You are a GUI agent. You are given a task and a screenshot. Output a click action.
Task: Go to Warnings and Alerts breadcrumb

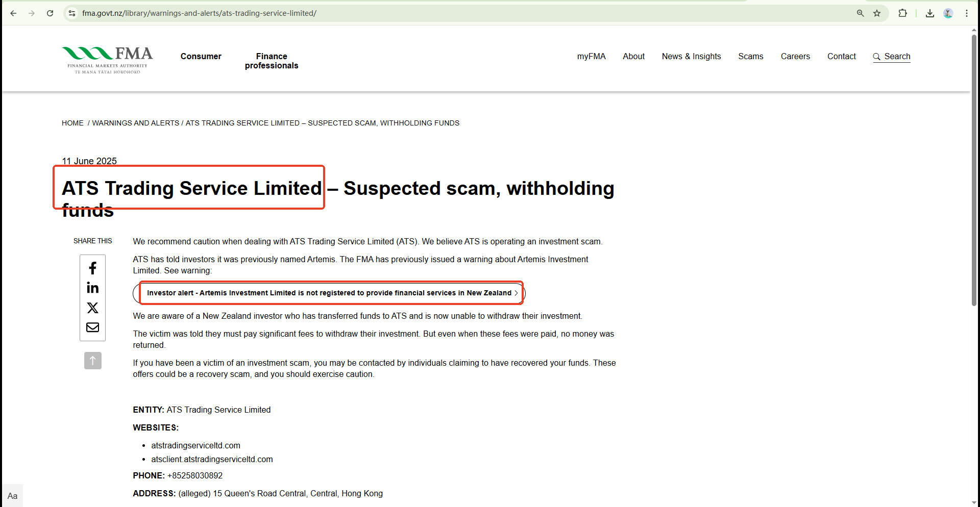(x=135, y=123)
